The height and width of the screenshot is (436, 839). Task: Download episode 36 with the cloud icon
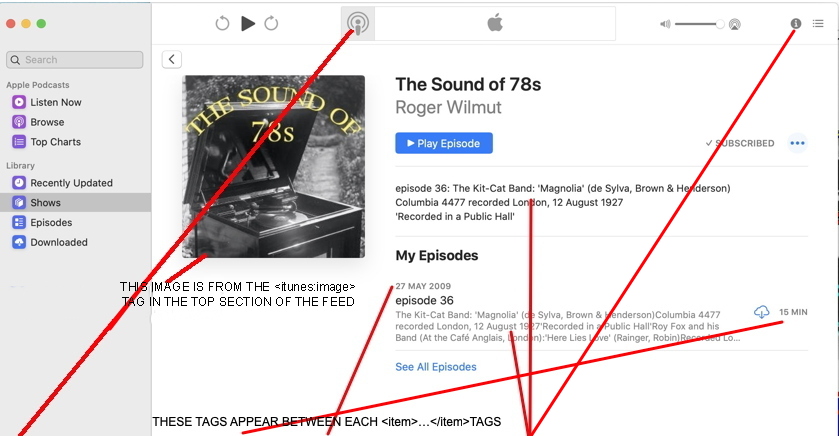(x=761, y=312)
